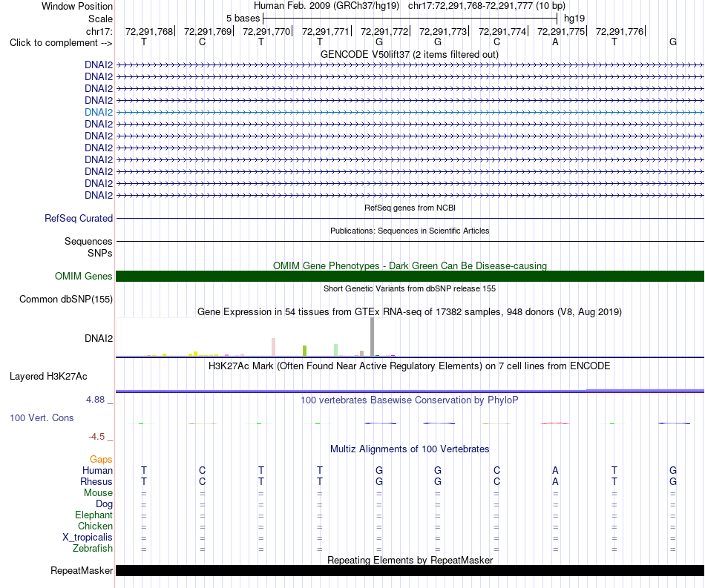
Task: Click the RefSeq Curated intron line
Action: pyautogui.click(x=410, y=218)
